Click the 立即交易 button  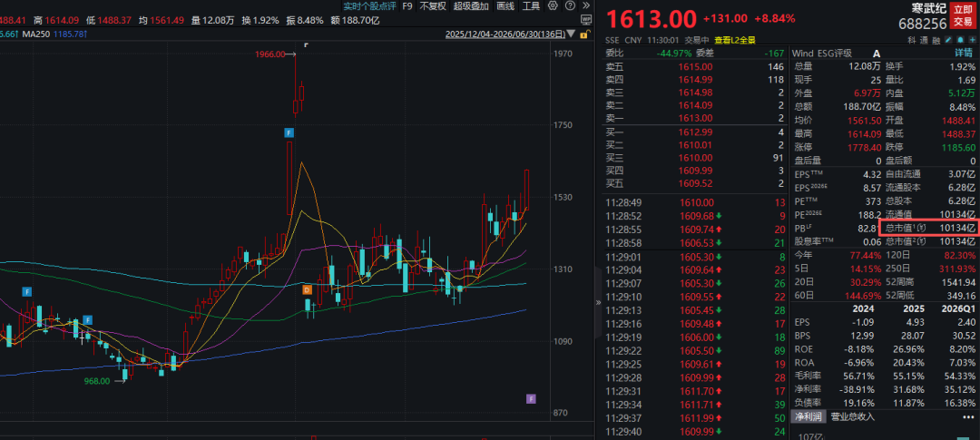(x=963, y=15)
